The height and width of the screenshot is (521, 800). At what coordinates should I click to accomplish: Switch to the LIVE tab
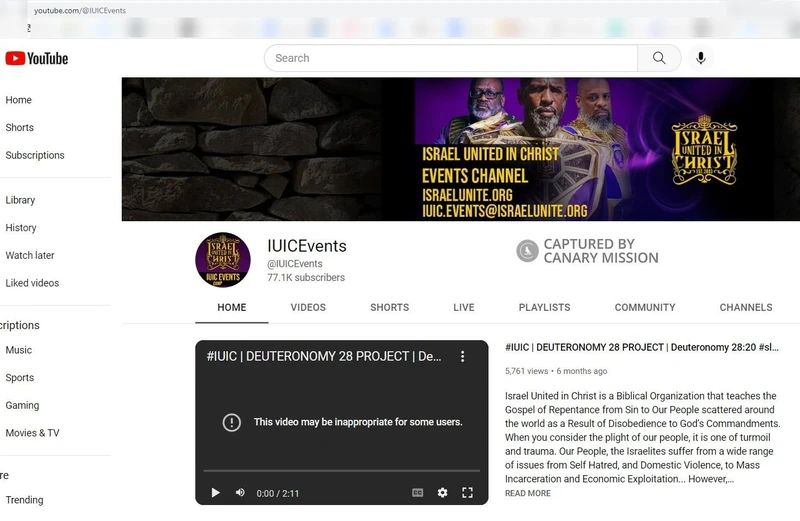coord(464,307)
